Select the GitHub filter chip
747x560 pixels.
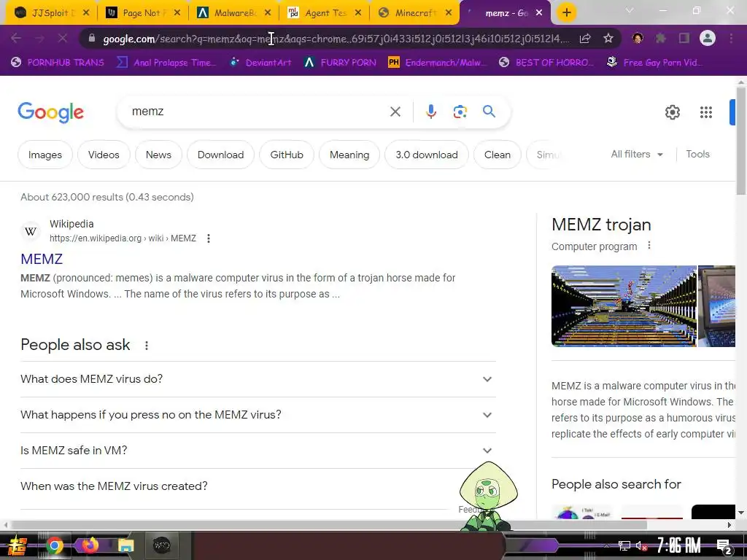click(x=286, y=155)
